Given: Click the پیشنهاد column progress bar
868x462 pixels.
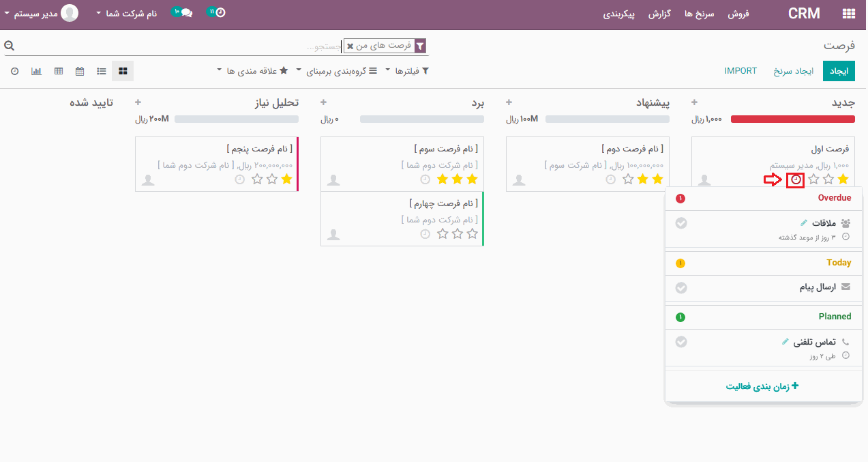Looking at the screenshot, I should tap(608, 119).
